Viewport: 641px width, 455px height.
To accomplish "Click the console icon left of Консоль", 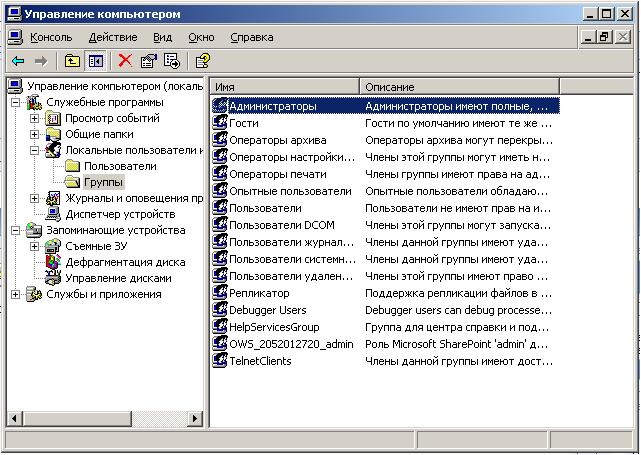I will click(x=16, y=37).
